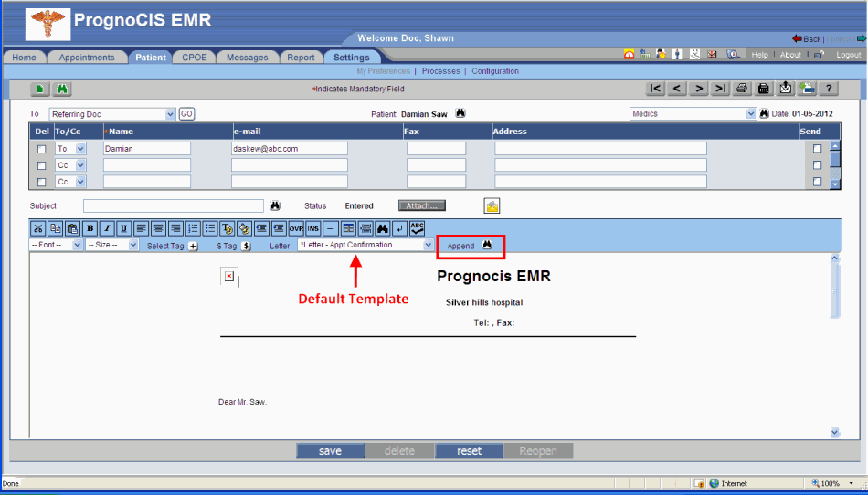Click the Cut scissors icon in editor toolbar
This screenshot has width=868, height=495.
tap(37, 228)
